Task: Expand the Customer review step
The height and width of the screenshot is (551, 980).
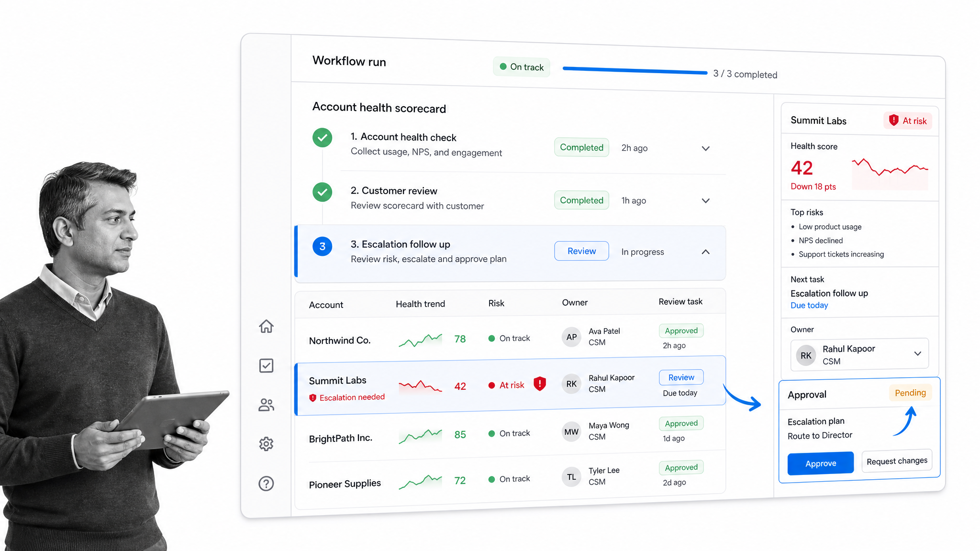Action: [x=705, y=200]
